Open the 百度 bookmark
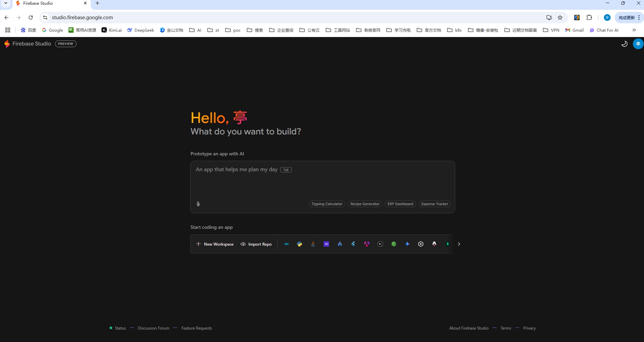This screenshot has width=644, height=342. click(x=28, y=30)
